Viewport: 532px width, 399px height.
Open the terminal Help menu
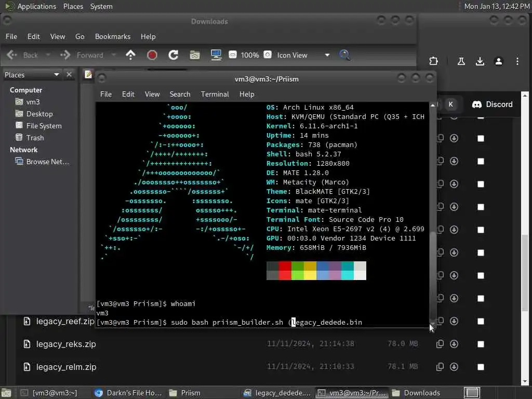[x=247, y=95]
